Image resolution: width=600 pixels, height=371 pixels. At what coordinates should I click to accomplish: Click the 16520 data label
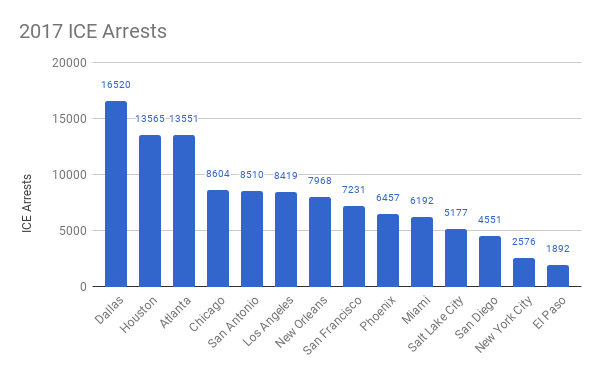tap(116, 85)
